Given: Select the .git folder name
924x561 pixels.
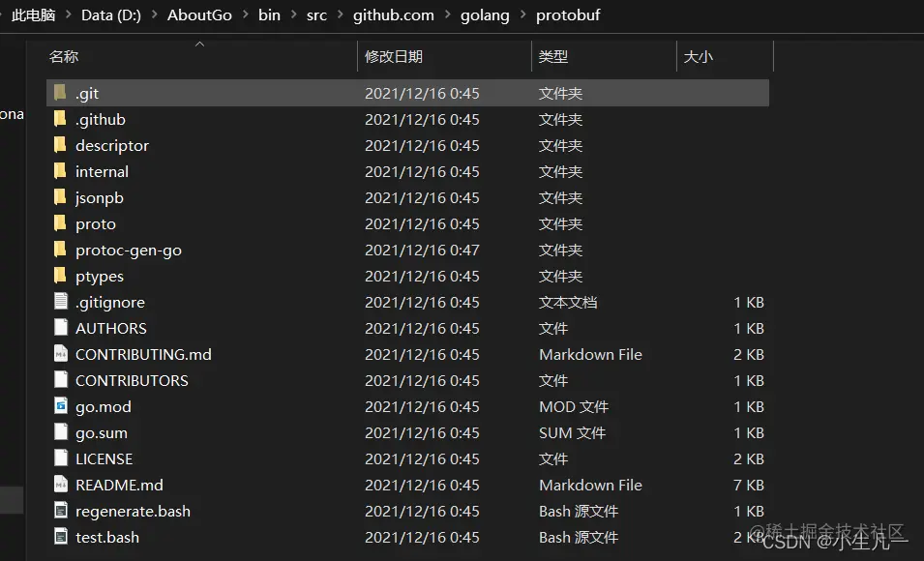Looking at the screenshot, I should point(87,94).
